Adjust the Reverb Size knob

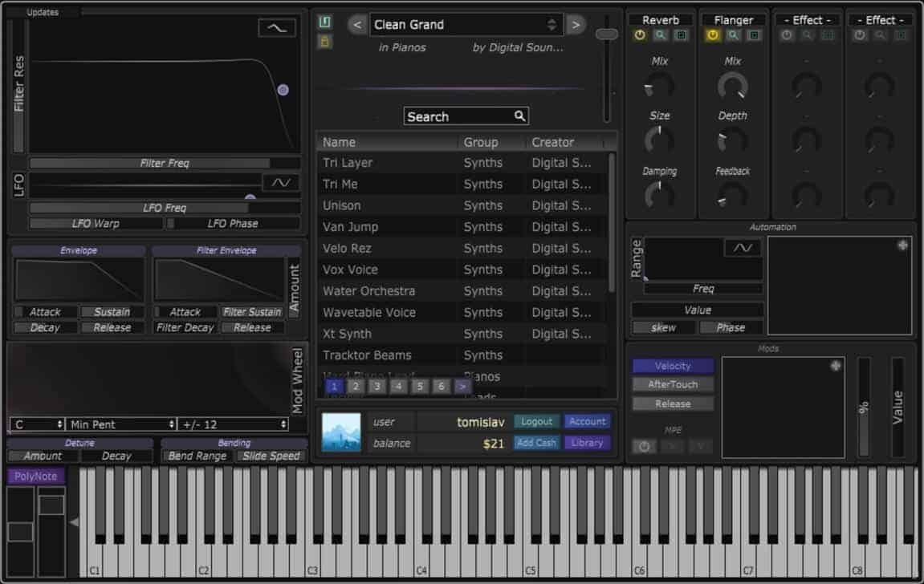tap(659, 140)
